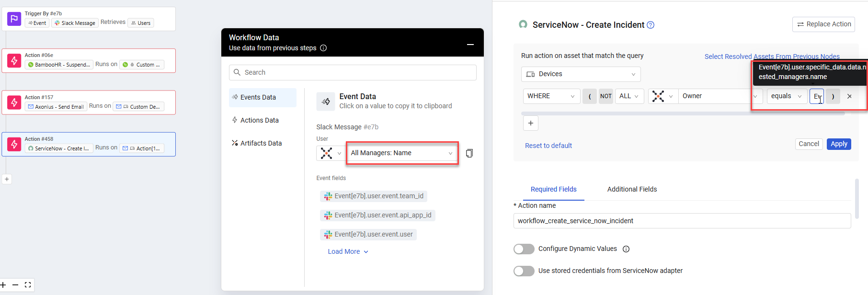Screen dimensions: 868x295
Task: Click Select Resolved Assets From Previous Nodes
Action: (772, 57)
